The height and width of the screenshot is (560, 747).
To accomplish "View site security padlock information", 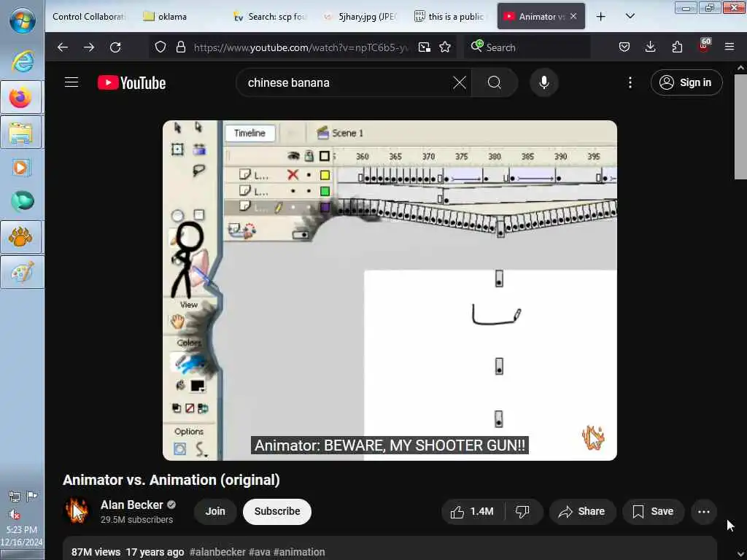I will pyautogui.click(x=181, y=47).
